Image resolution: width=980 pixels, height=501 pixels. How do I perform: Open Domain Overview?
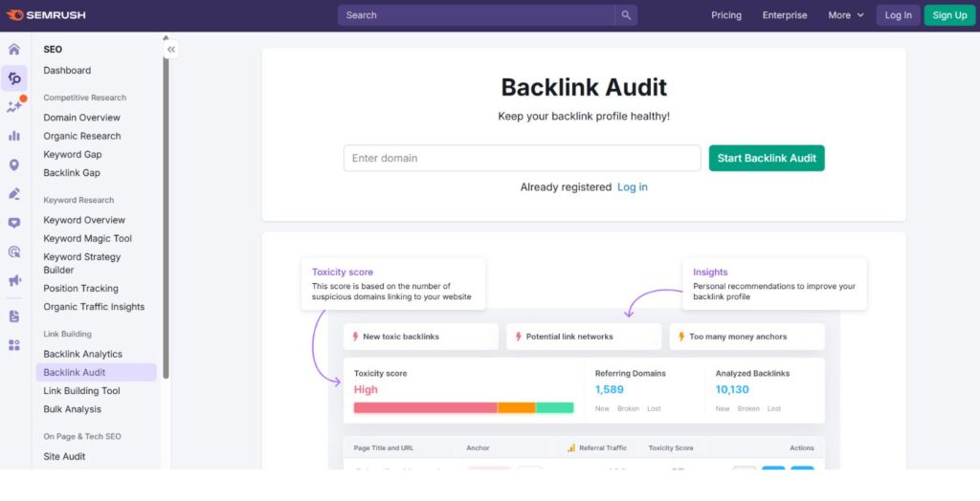click(x=81, y=118)
